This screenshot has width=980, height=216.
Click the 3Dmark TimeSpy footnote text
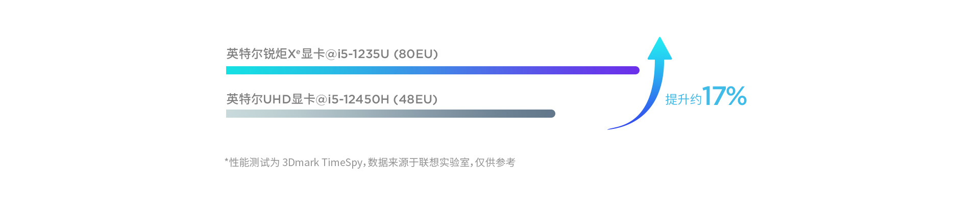[x=323, y=163]
